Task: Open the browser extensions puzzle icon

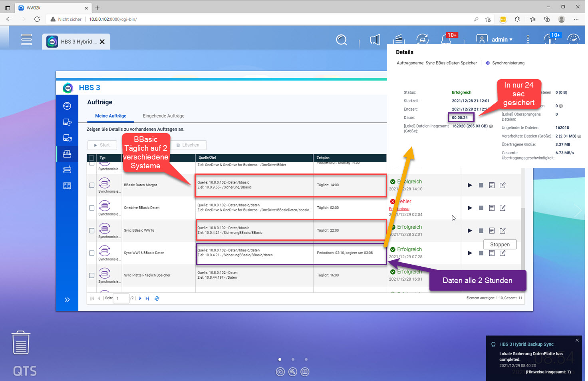Action: pos(517,19)
